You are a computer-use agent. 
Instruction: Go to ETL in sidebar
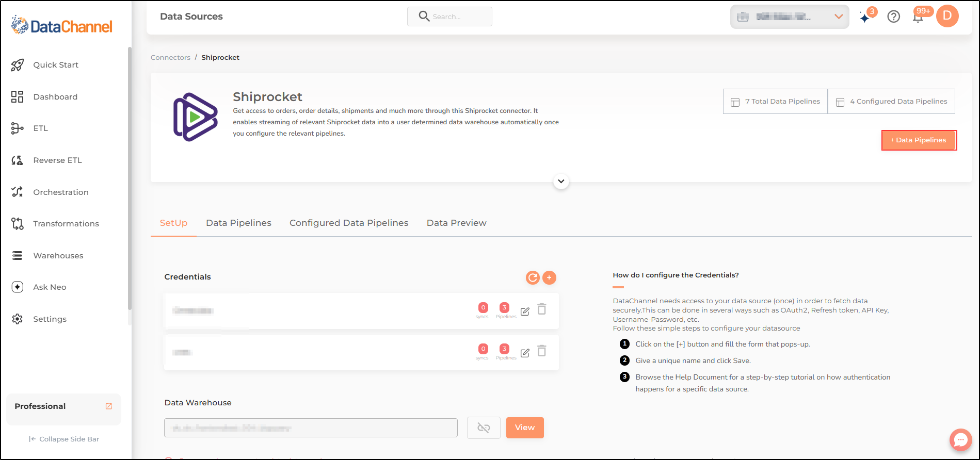40,128
